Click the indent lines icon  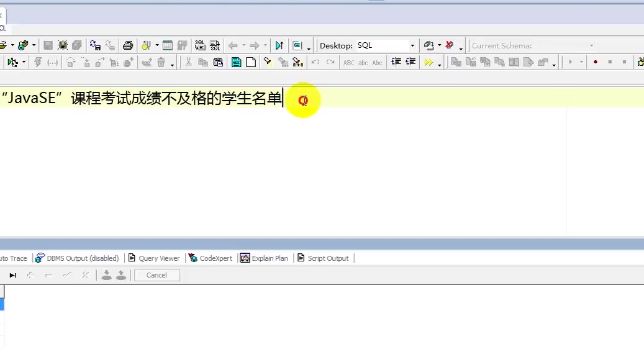pos(396,62)
